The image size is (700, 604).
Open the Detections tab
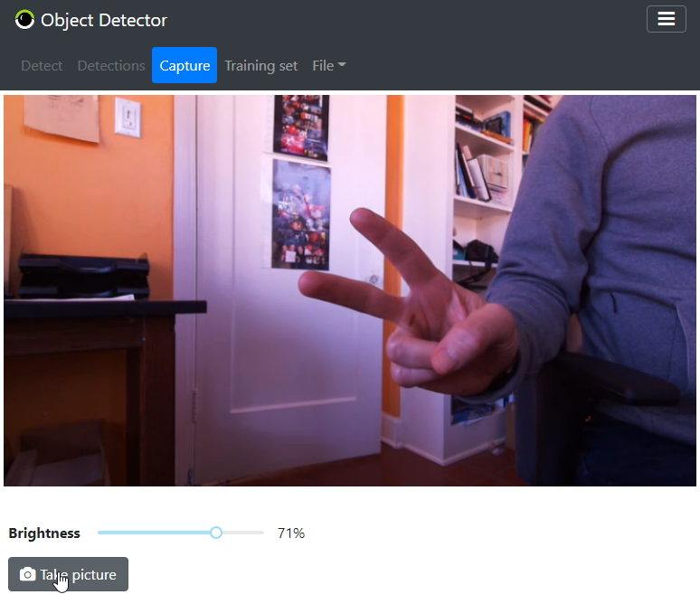coord(111,66)
